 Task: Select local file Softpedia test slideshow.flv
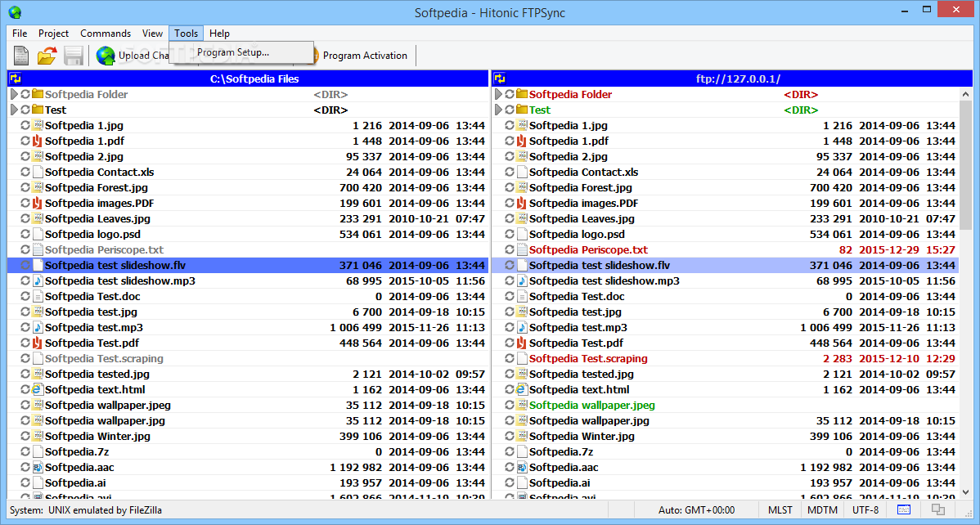click(248, 266)
